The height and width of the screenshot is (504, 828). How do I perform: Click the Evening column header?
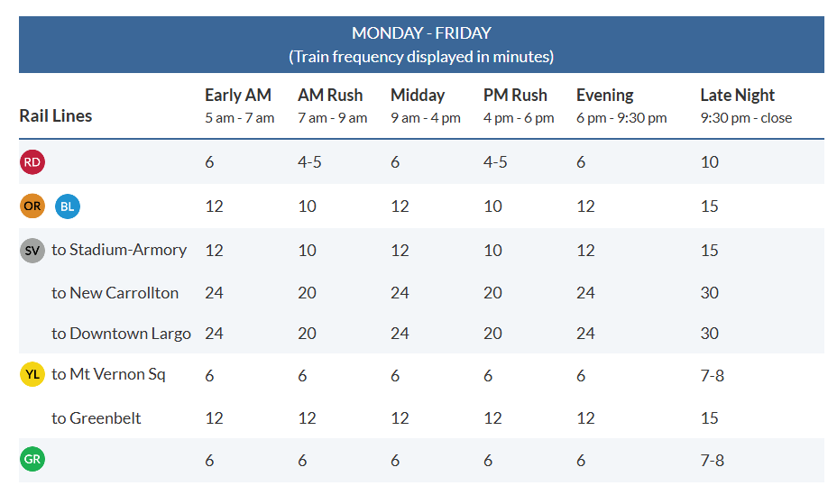coord(605,96)
